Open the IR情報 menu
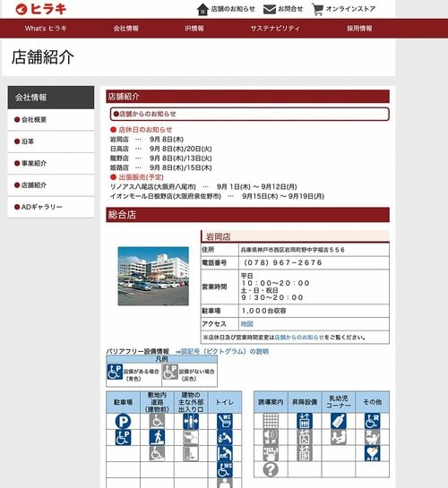 [194, 29]
